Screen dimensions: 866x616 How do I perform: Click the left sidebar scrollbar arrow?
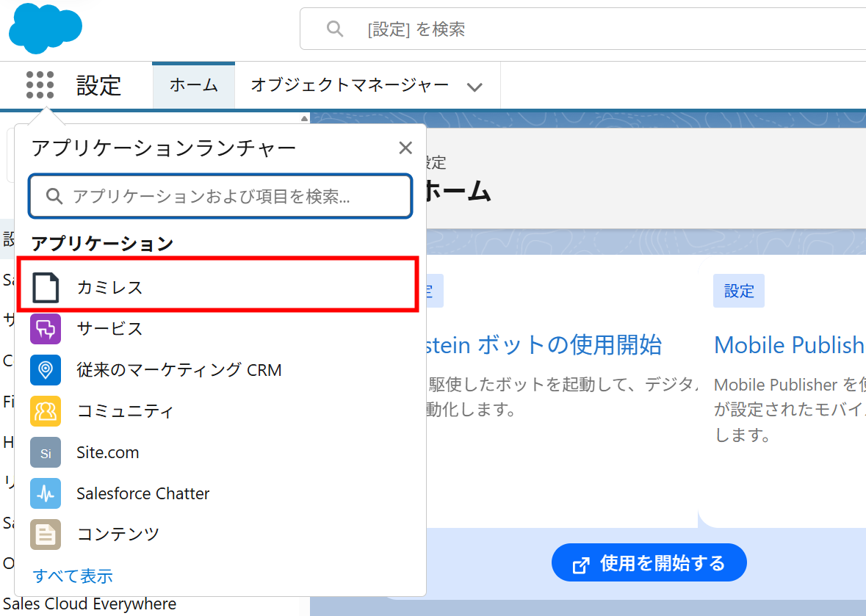pos(303,118)
